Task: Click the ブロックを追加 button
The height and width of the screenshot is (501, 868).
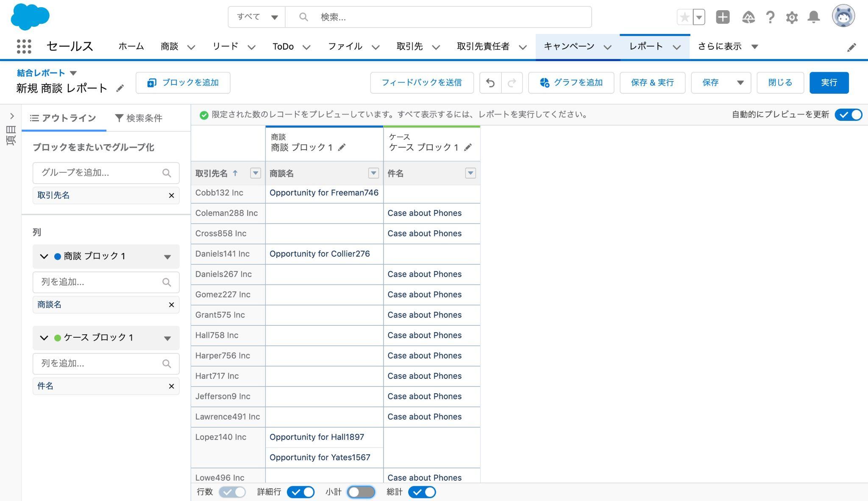Action: coord(183,83)
